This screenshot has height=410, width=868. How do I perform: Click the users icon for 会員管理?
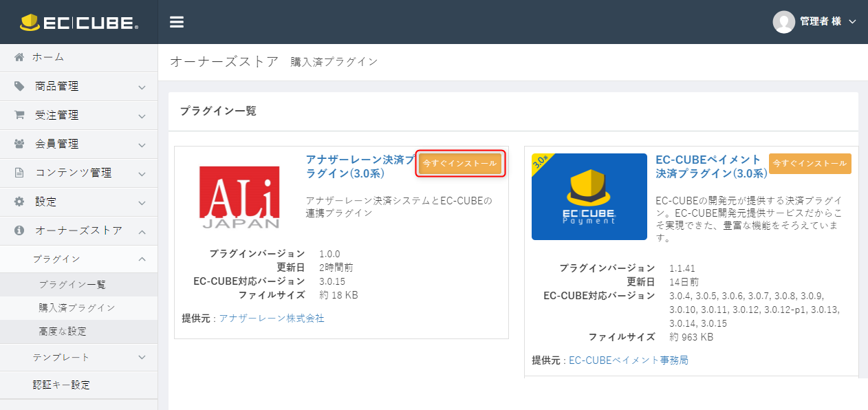19,144
